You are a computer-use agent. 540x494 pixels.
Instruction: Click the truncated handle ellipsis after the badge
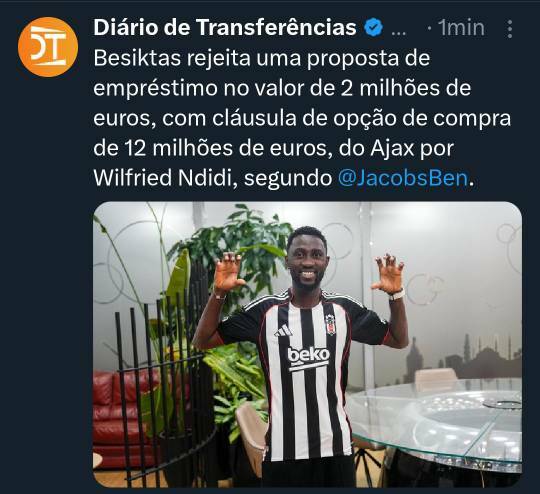[x=399, y=33]
